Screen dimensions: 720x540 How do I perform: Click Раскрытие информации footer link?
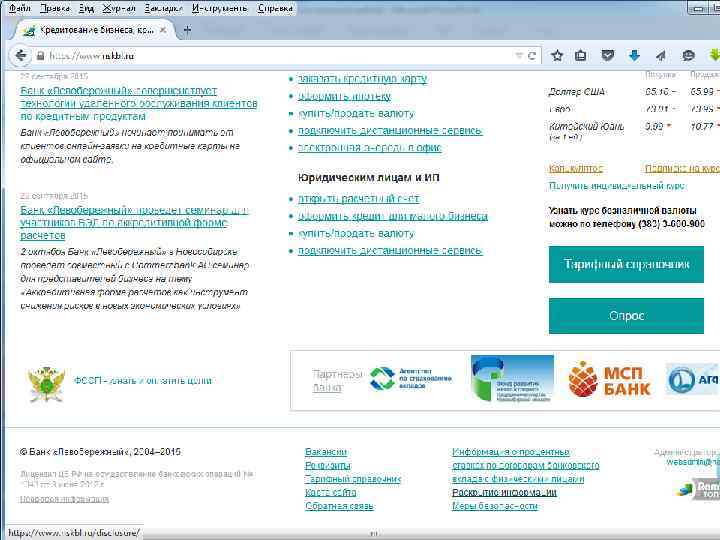(504, 493)
